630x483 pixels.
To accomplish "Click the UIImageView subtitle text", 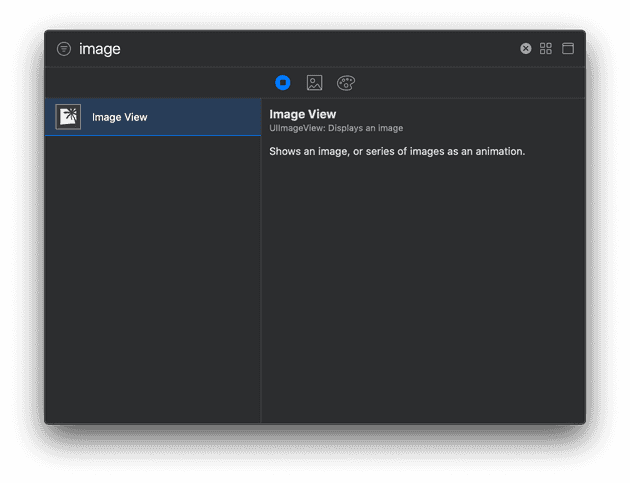I will 336,128.
